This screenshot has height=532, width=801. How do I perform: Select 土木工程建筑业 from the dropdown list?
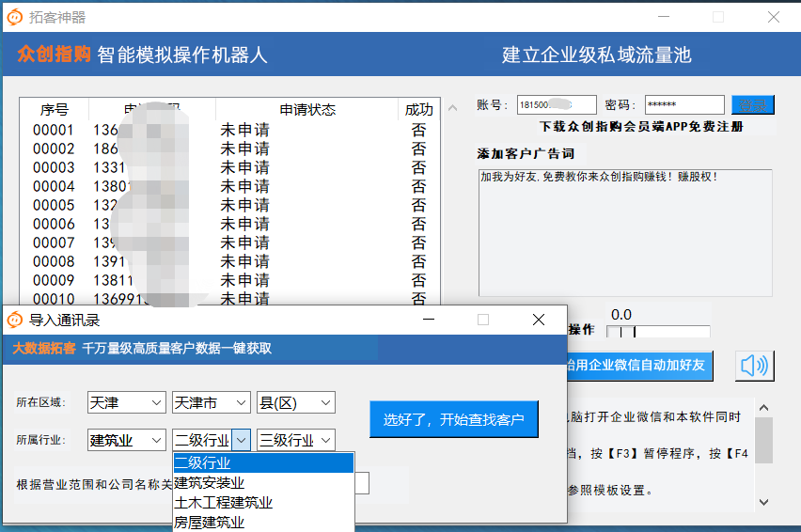(263, 502)
